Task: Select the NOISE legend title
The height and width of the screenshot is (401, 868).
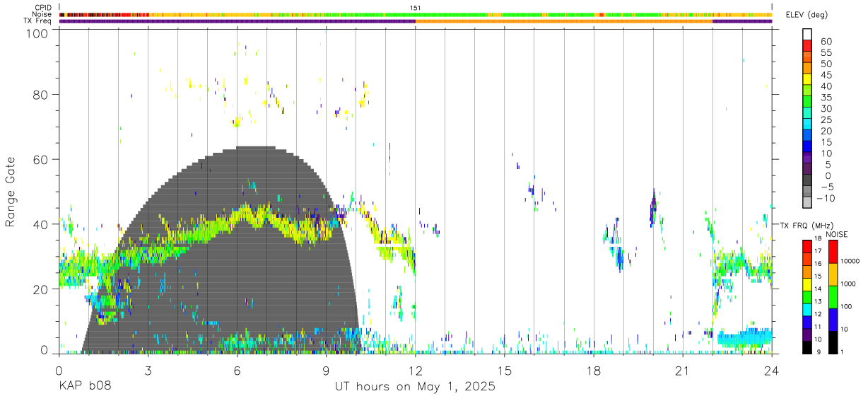Action: click(x=837, y=234)
